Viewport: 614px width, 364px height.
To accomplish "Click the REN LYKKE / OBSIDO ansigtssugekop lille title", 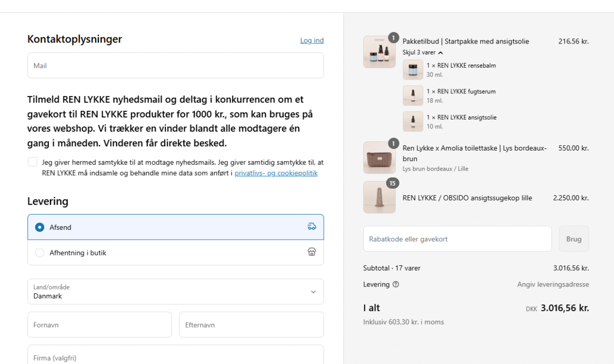I will point(467,198).
